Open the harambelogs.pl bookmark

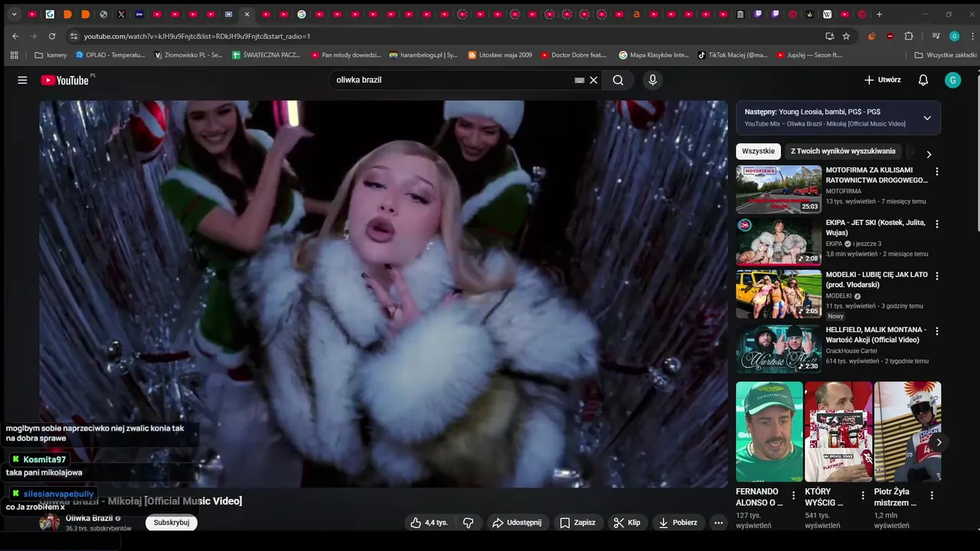[x=423, y=55]
